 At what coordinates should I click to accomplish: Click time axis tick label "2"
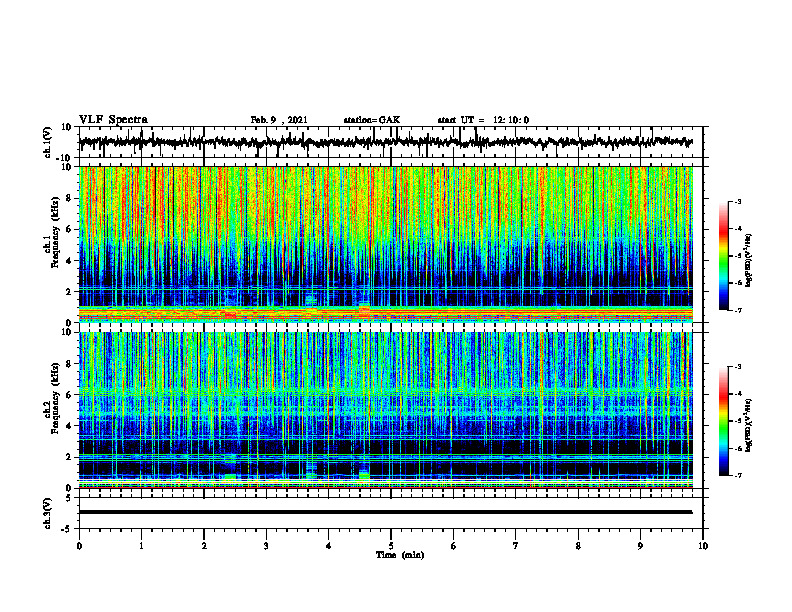[204, 546]
